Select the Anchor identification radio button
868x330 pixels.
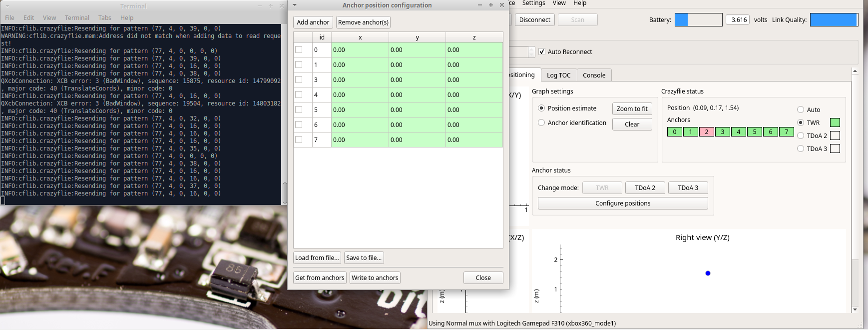[541, 122]
